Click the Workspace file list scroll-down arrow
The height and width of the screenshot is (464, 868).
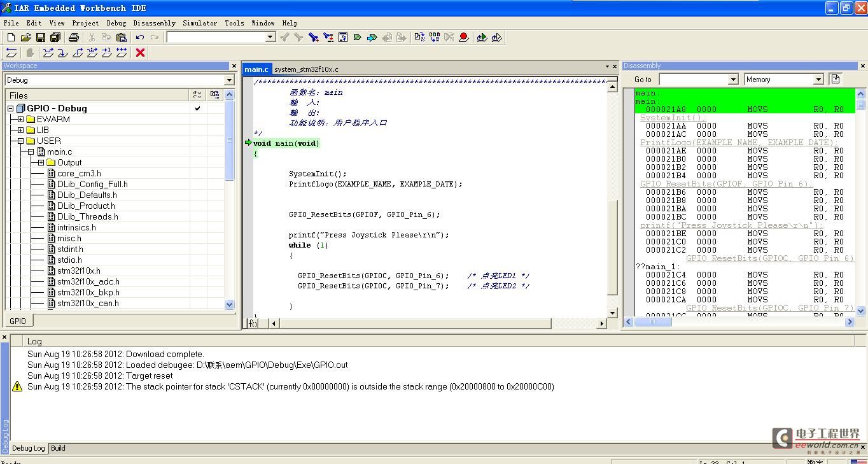[230, 304]
